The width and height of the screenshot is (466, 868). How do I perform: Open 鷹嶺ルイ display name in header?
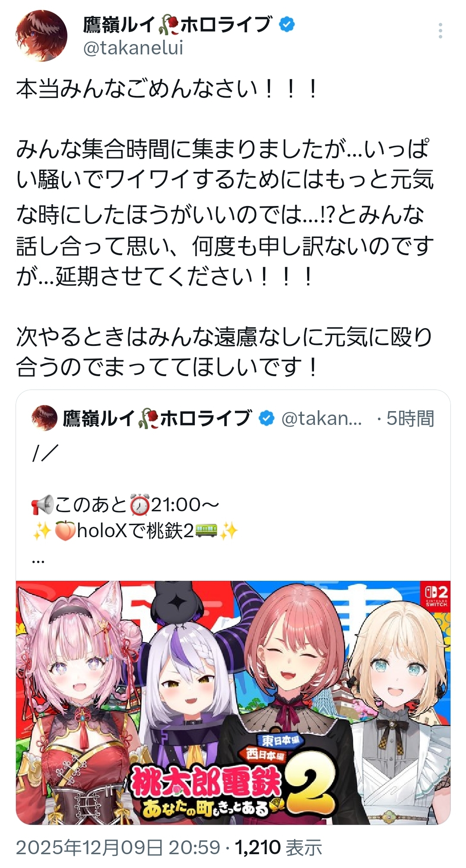tap(178, 25)
